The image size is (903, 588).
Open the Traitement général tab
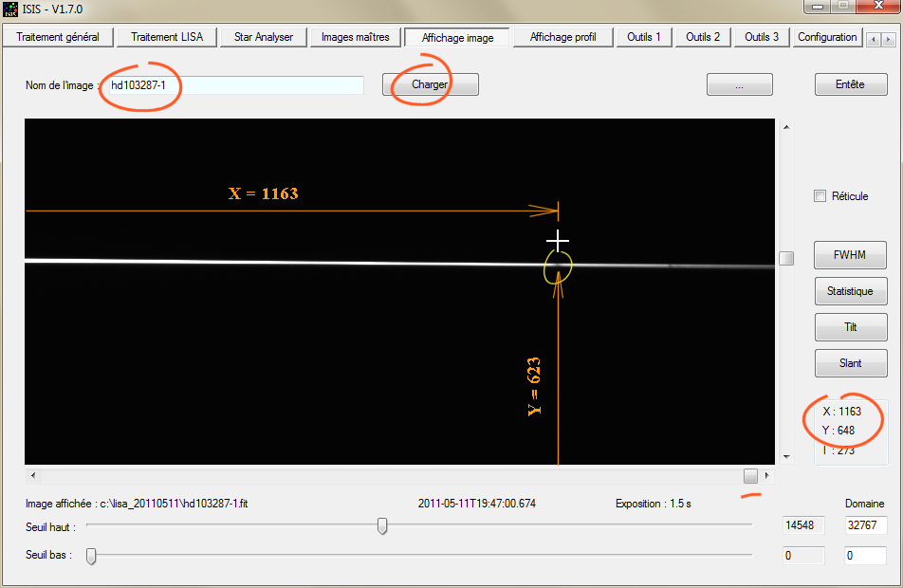[58, 37]
